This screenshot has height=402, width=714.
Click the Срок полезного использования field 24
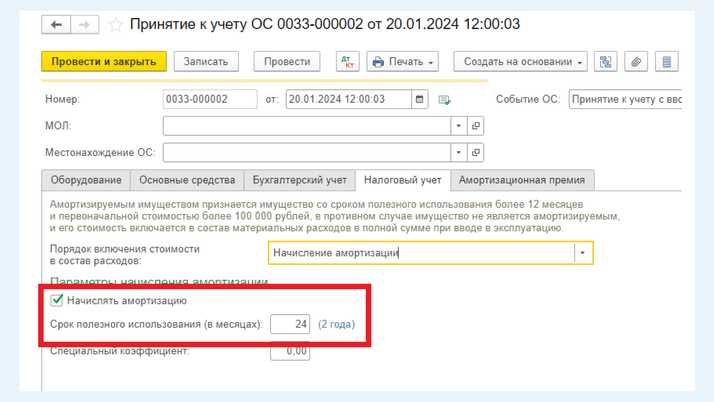(290, 324)
